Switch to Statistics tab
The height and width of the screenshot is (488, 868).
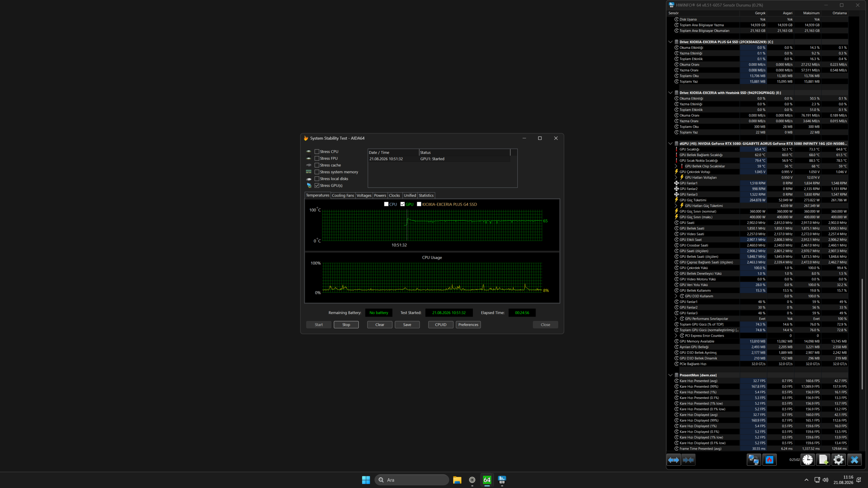[x=426, y=196]
